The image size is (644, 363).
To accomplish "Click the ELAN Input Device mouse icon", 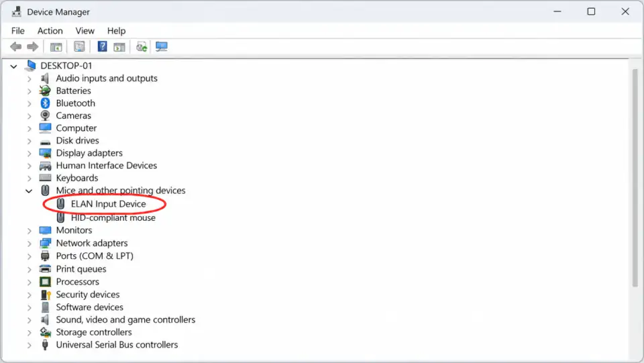I will point(60,204).
